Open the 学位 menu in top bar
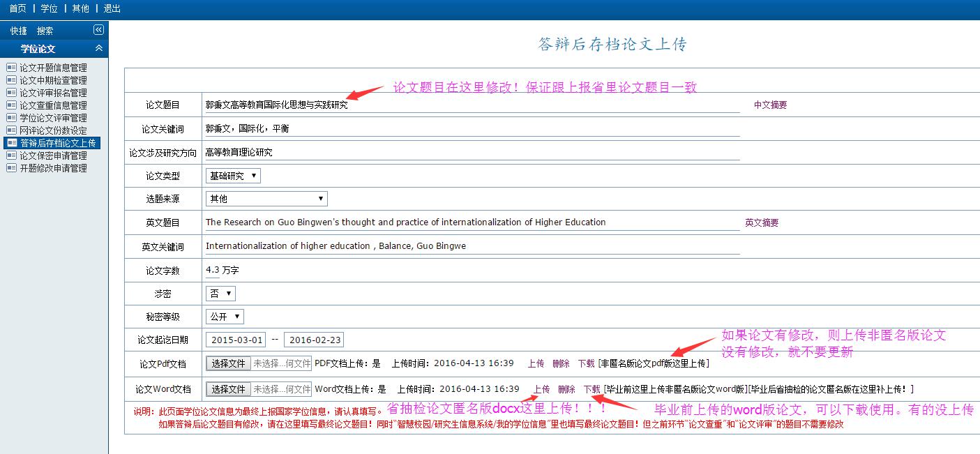This screenshot has height=454, width=980. tap(49, 8)
